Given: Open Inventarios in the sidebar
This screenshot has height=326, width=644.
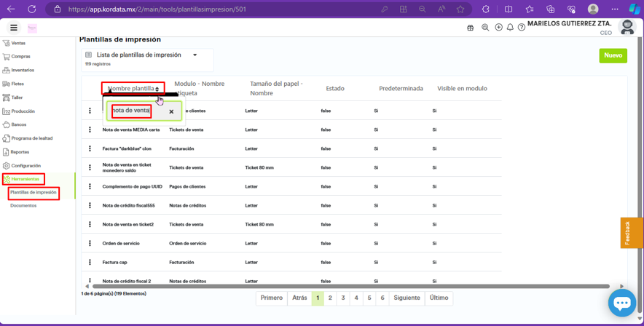Looking at the screenshot, I should pos(23,71).
